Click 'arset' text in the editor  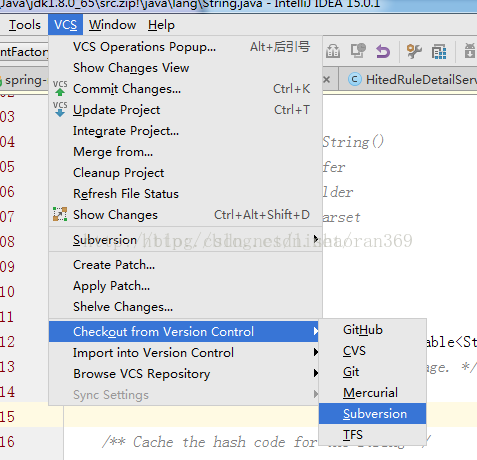pyautogui.click(x=341, y=217)
